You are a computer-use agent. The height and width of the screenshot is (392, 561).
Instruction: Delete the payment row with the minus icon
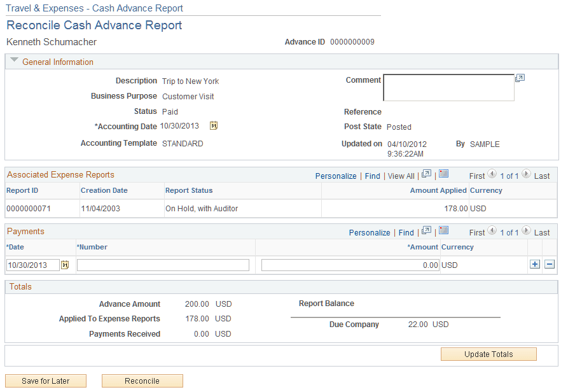(548, 263)
